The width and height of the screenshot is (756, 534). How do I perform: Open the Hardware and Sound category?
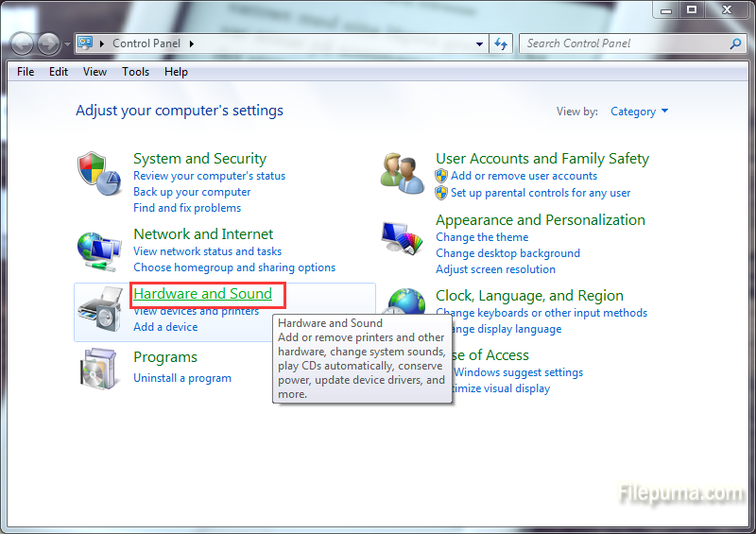pos(202,294)
